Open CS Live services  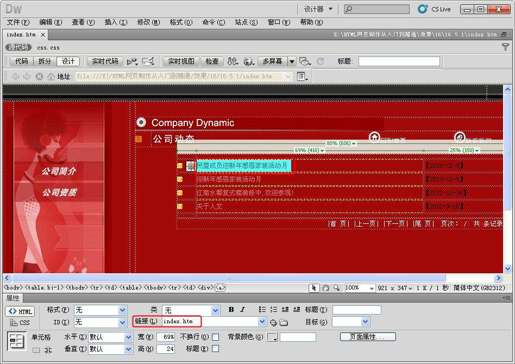(x=434, y=9)
